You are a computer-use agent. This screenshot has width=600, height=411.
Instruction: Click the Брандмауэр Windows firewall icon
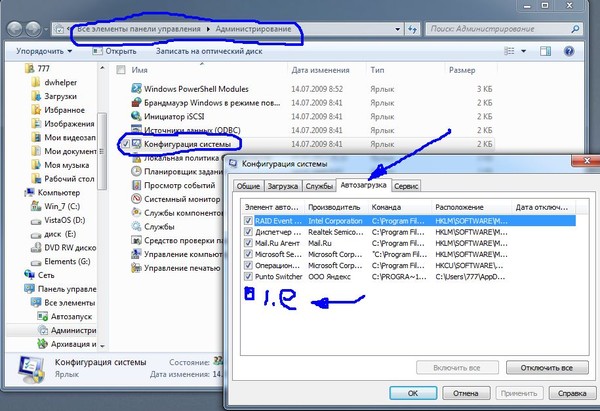click(136, 103)
